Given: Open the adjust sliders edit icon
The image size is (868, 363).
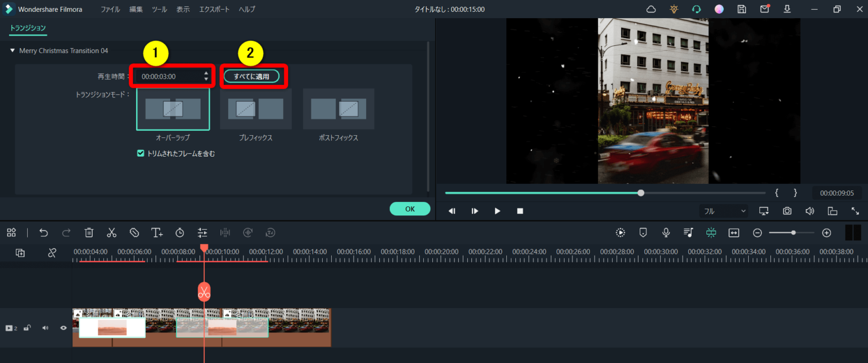Looking at the screenshot, I should click(x=202, y=232).
